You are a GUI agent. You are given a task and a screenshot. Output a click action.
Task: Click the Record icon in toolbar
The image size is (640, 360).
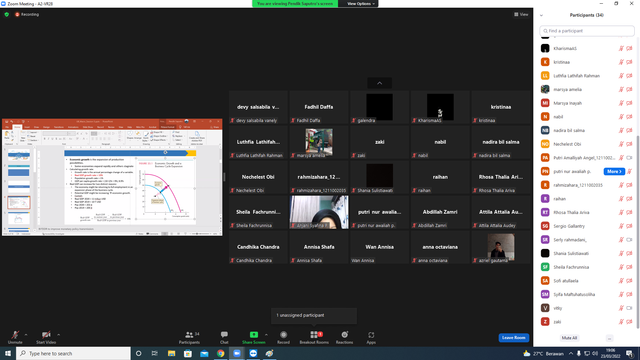click(x=283, y=335)
